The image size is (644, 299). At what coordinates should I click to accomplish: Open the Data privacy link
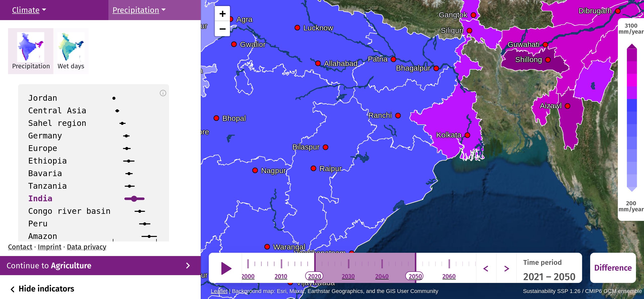point(87,247)
